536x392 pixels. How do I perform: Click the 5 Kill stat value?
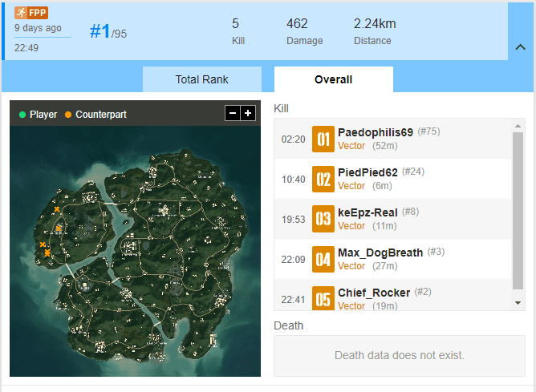pyautogui.click(x=235, y=24)
